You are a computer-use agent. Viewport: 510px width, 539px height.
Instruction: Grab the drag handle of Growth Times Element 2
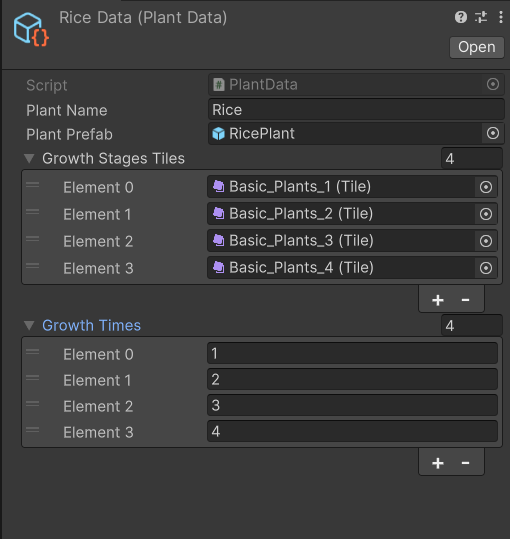(x=33, y=404)
